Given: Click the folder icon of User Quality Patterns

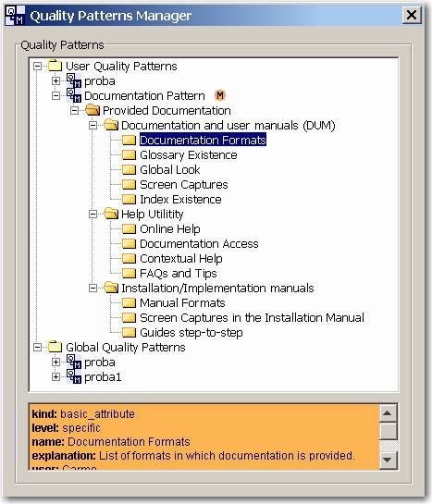Looking at the screenshot, I should (x=55, y=66).
